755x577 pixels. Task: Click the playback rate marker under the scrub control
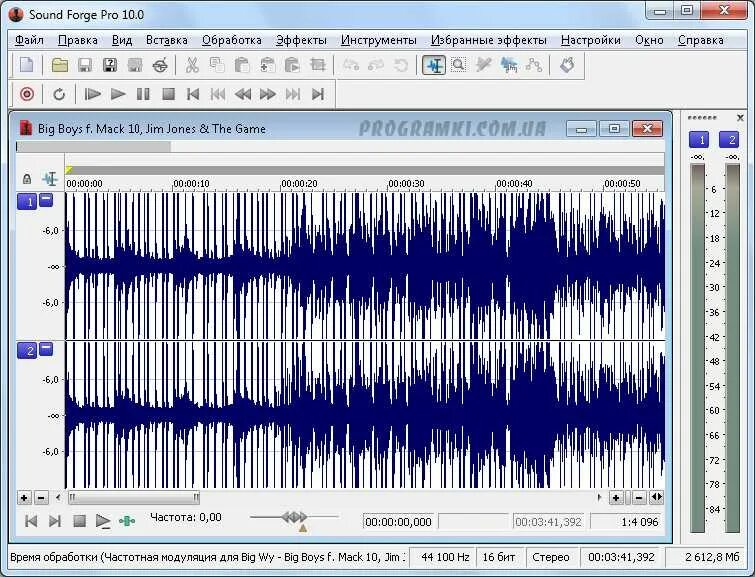(x=303, y=529)
